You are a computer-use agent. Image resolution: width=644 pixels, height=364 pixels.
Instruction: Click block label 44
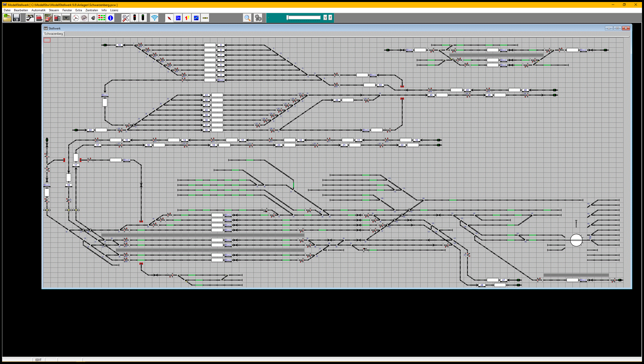(x=337, y=100)
